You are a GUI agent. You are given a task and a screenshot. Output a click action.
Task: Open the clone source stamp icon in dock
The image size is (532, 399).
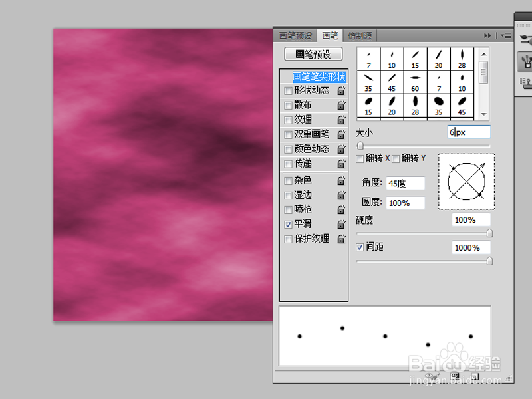click(x=526, y=82)
